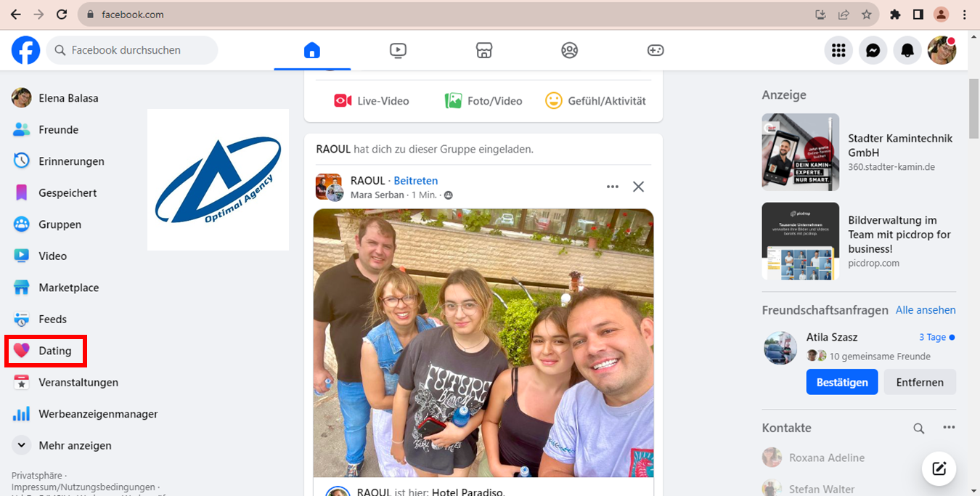
Task: Open Feeds in the left sidebar
Action: (40, 320)
